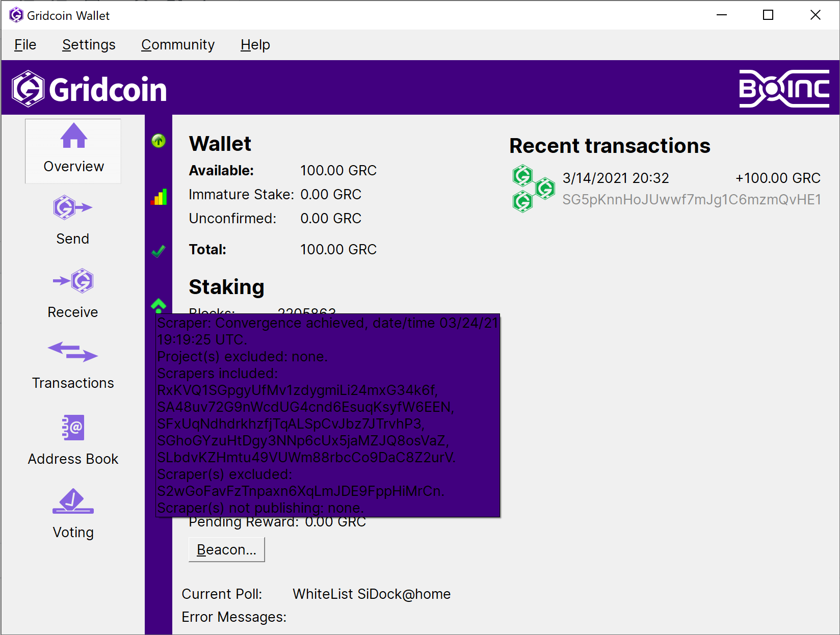Maximize the Gridcoin Wallet window
Screen dimensions: 840x635
[x=768, y=15]
